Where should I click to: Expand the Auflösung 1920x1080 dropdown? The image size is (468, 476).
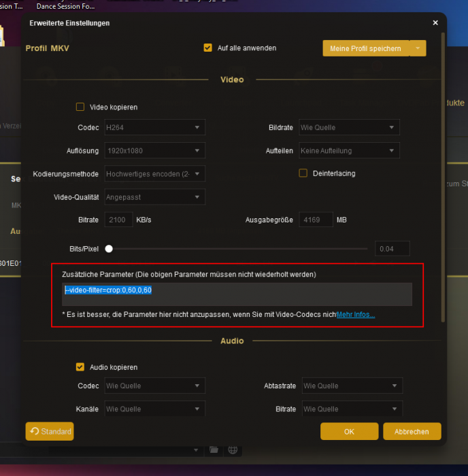pyautogui.click(x=154, y=150)
